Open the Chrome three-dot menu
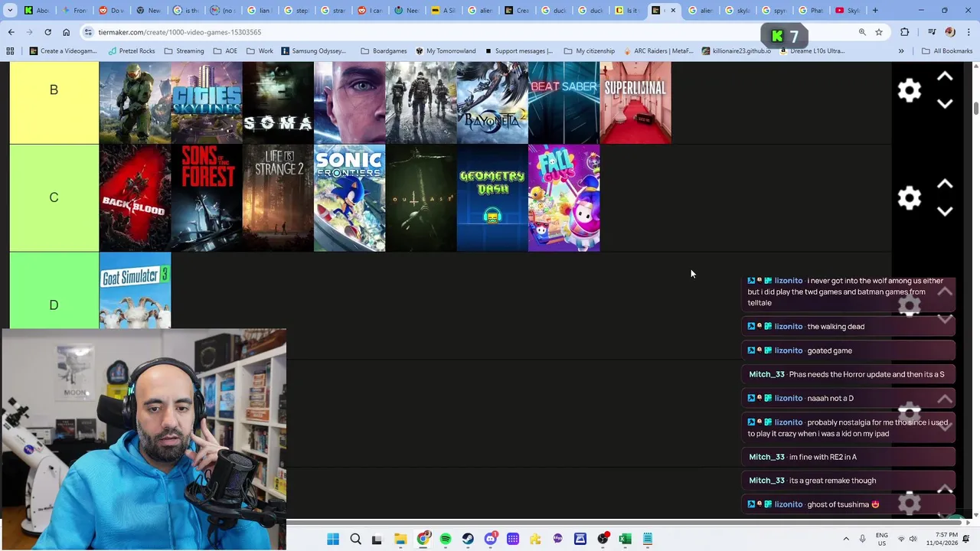 point(968,32)
